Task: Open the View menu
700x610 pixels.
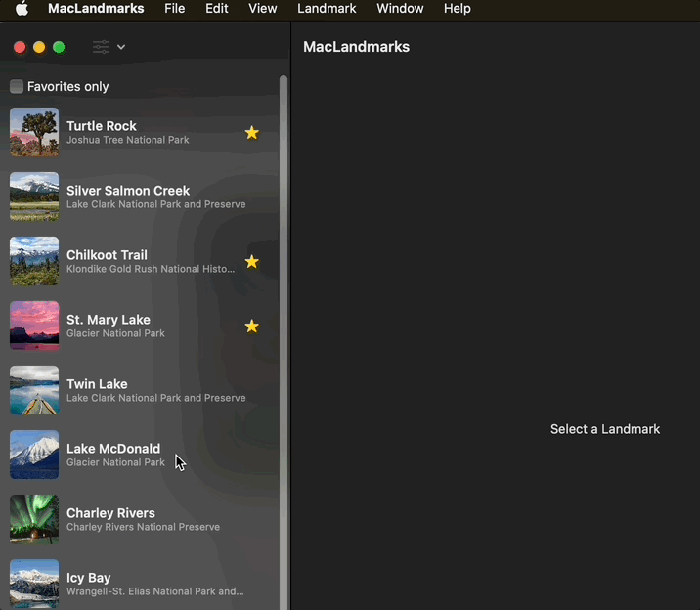Action: tap(262, 9)
